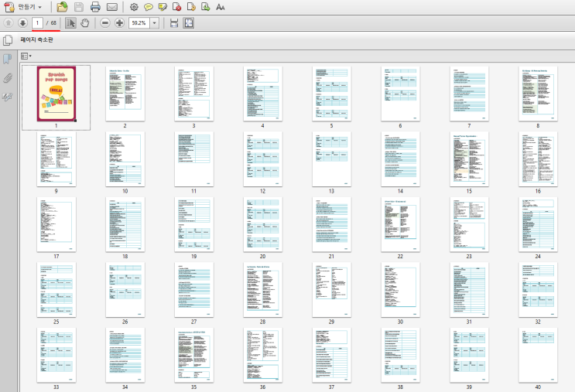Go to the next page arrow

pyautogui.click(x=23, y=22)
